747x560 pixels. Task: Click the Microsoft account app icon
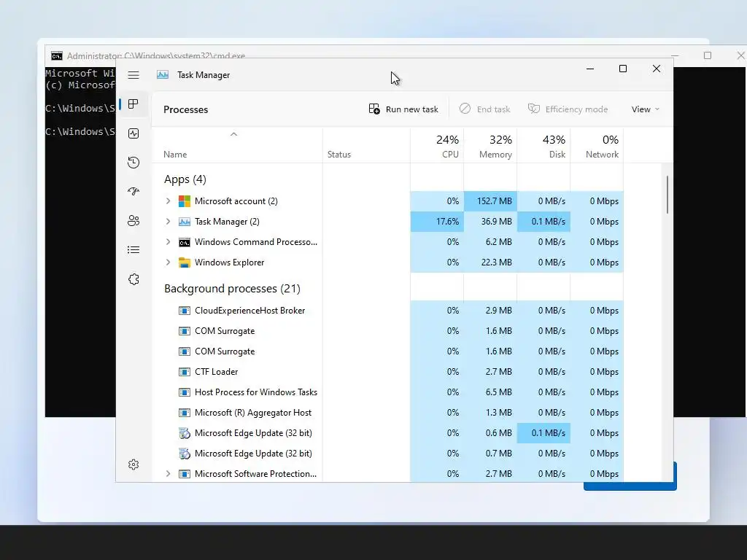click(x=185, y=201)
